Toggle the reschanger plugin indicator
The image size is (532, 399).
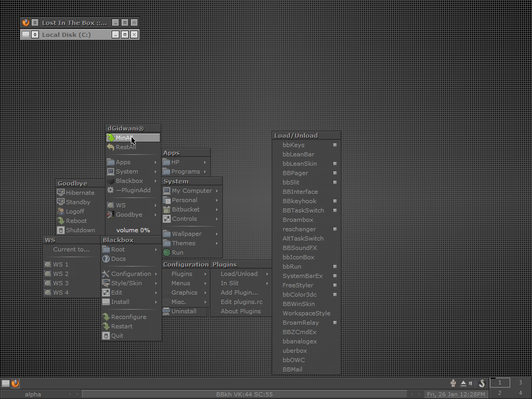click(x=335, y=229)
